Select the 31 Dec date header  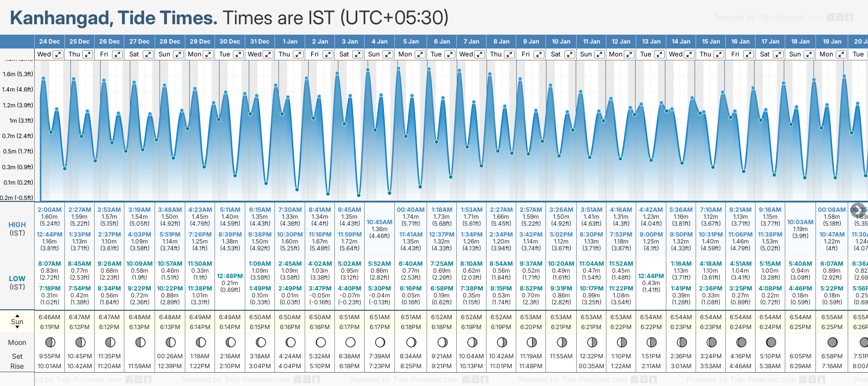[260, 42]
